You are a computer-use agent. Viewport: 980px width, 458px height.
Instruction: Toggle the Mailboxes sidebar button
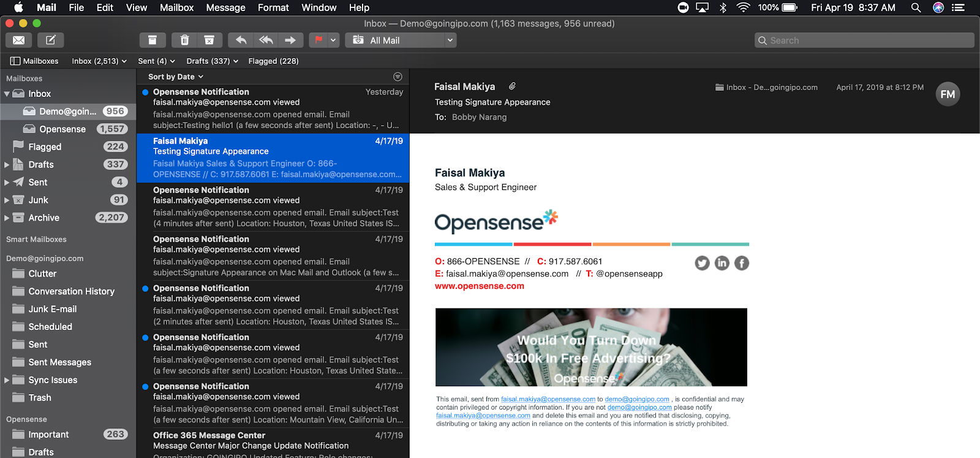tap(34, 61)
